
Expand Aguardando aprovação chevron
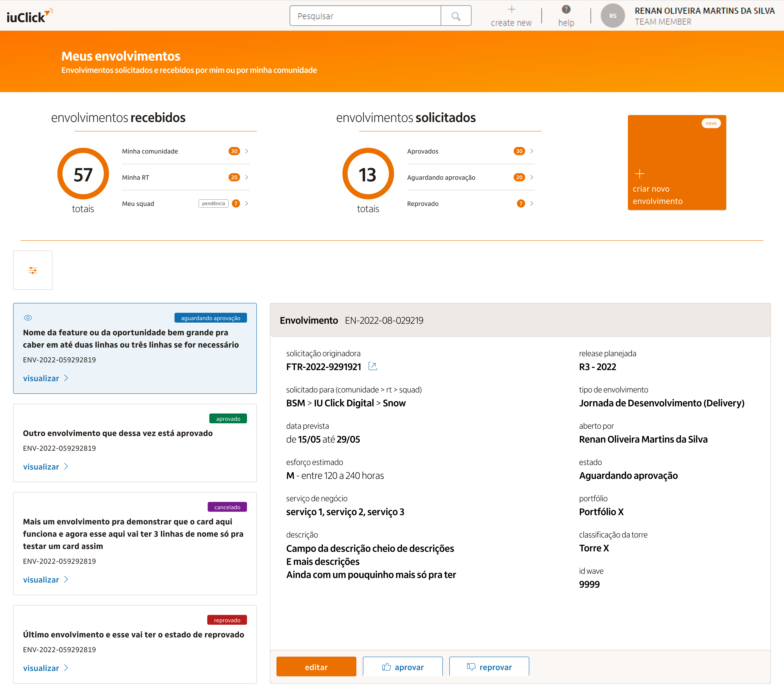(x=531, y=177)
